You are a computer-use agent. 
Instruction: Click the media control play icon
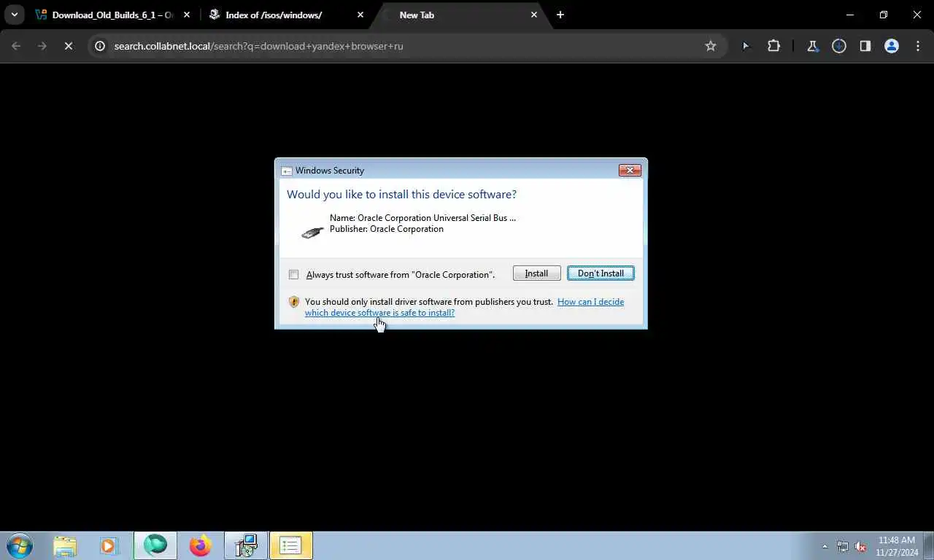click(745, 46)
